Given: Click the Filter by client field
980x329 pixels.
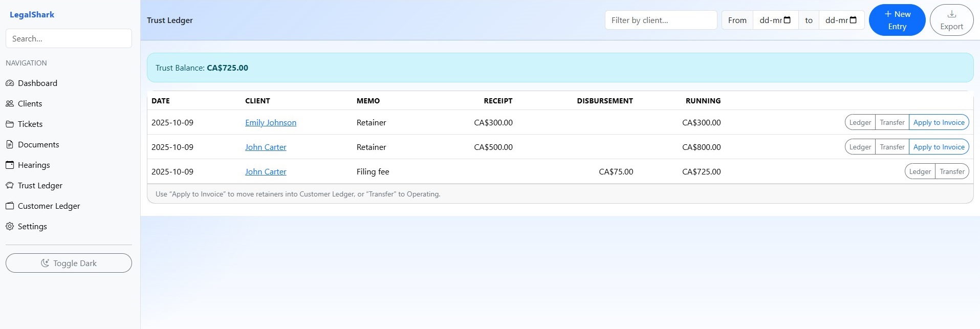Looking at the screenshot, I should click(660, 20).
